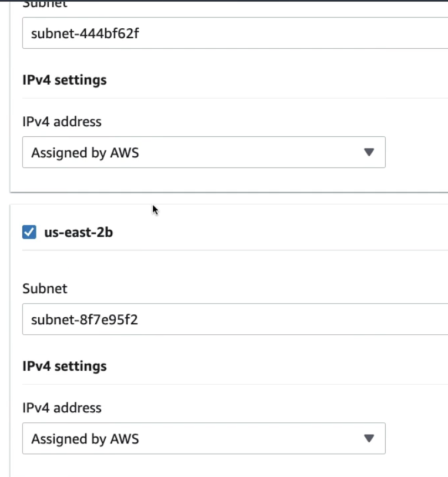Image resolution: width=448 pixels, height=477 pixels.
Task: Click "Assigned by AWS" text in lower dropdown
Action: pyautogui.click(x=85, y=439)
